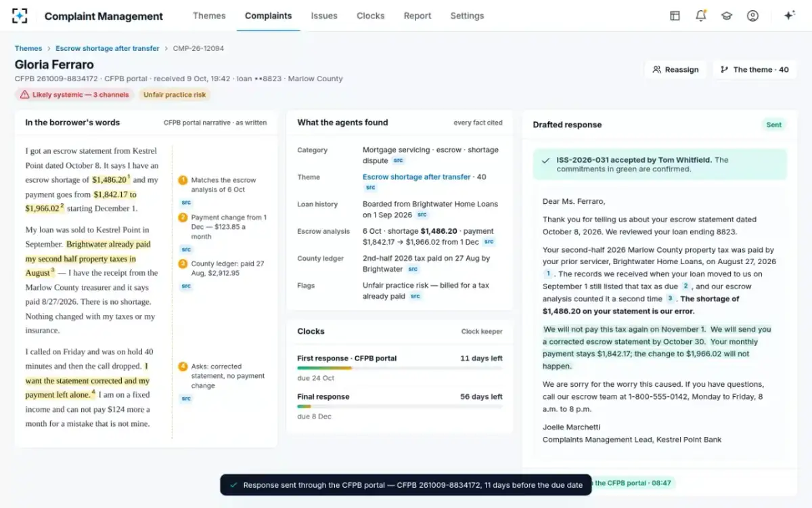Image resolution: width=812 pixels, height=508 pixels.
Task: Switch to the Themes tab
Action: pos(209,16)
